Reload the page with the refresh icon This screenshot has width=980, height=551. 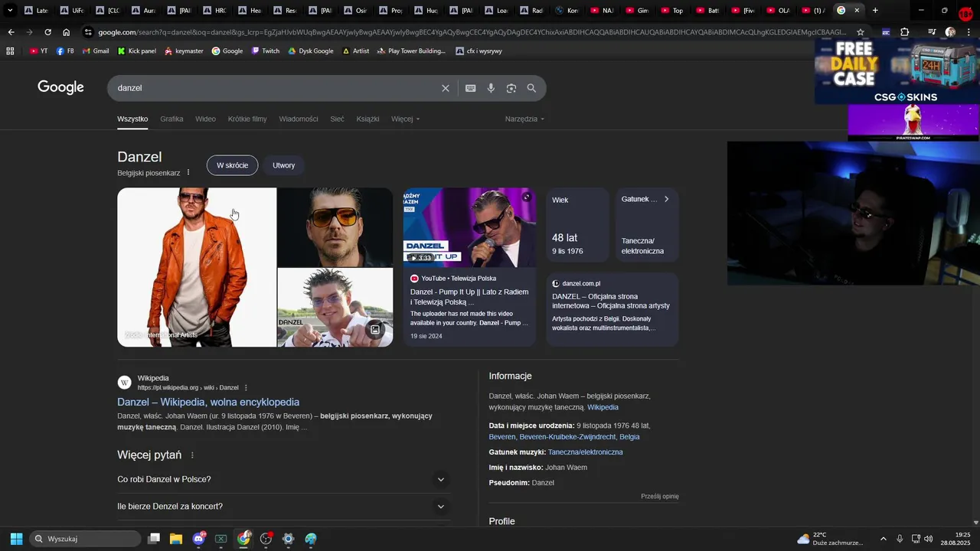(47, 32)
